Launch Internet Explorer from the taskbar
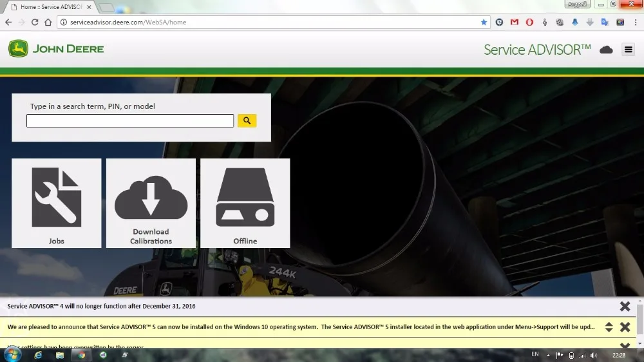Viewport: 644px width, 362px height. (x=38, y=355)
